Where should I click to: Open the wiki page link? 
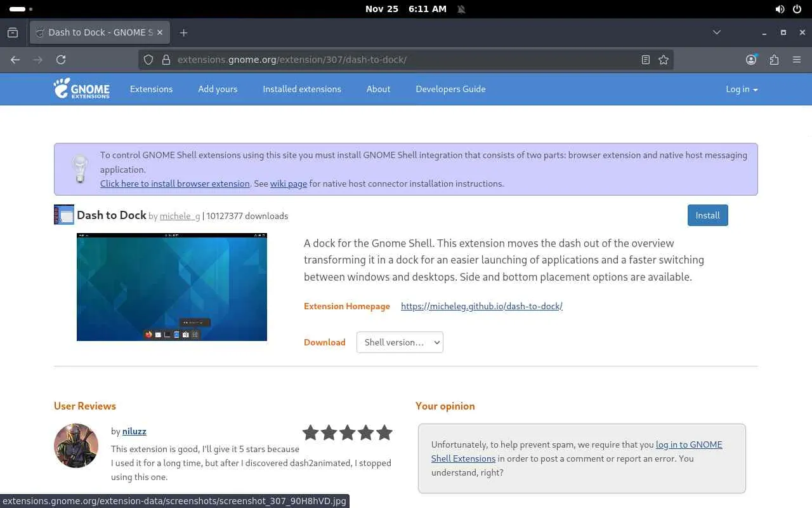[x=289, y=184]
